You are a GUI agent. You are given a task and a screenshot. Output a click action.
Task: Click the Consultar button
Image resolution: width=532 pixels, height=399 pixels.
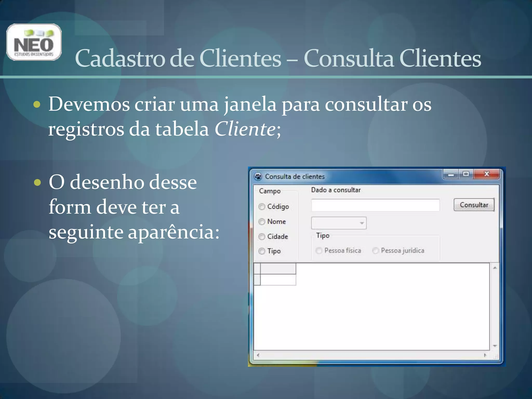click(474, 205)
